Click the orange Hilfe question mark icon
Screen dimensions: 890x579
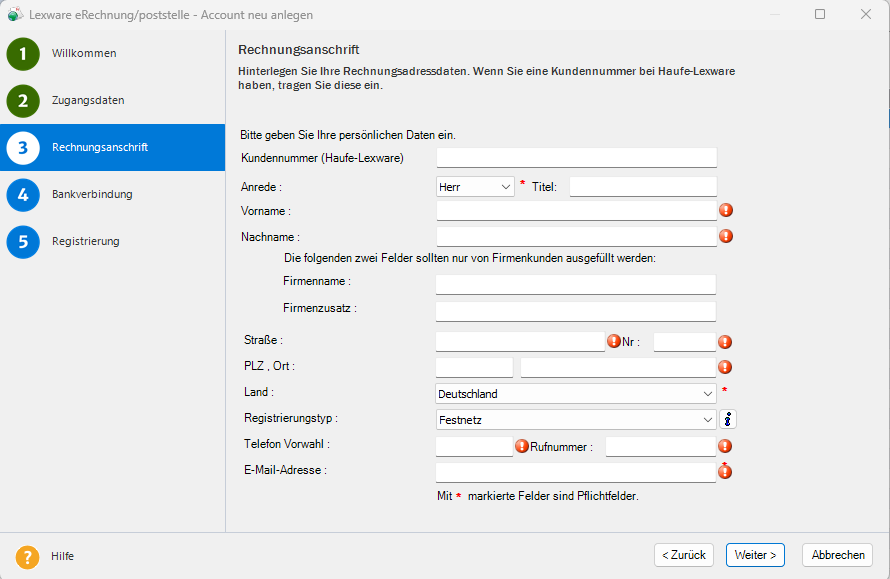pos(27,557)
